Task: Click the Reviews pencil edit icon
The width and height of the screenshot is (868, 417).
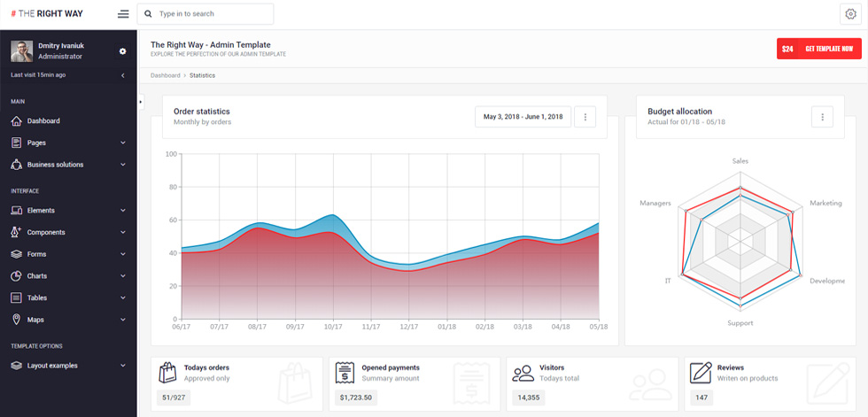Action: tap(701, 373)
